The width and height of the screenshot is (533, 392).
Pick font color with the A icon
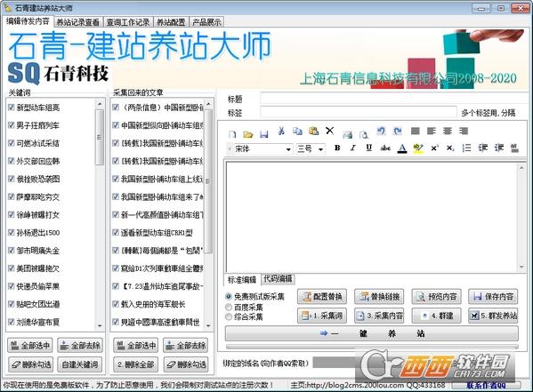coord(402,148)
